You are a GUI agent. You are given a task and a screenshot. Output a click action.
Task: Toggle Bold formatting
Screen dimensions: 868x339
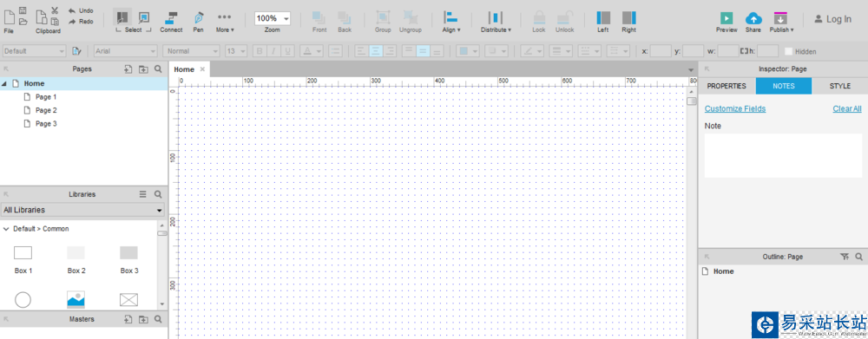coord(260,51)
